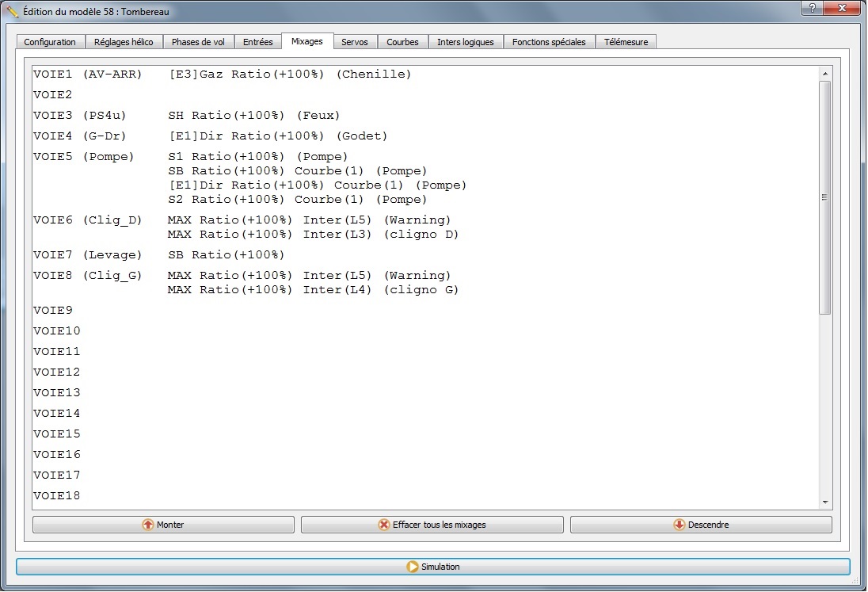868x592 pixels.
Task: Open the Courbes tab
Action: [x=402, y=42]
